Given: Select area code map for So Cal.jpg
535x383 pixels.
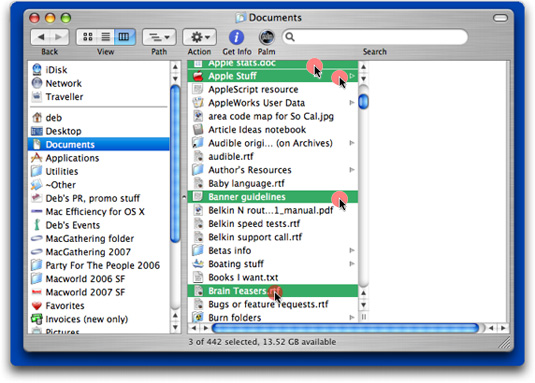Looking at the screenshot, I should pyautogui.click(x=272, y=116).
